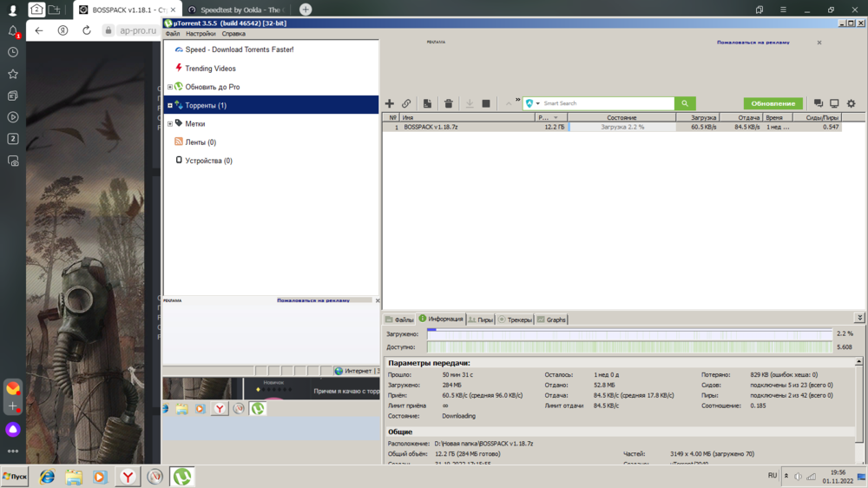Click the chat bubbles icon in toolbar

(x=818, y=103)
